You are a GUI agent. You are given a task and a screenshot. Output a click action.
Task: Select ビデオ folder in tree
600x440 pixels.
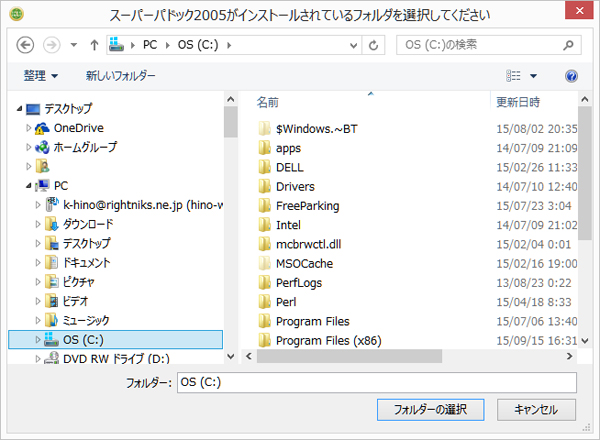75,301
